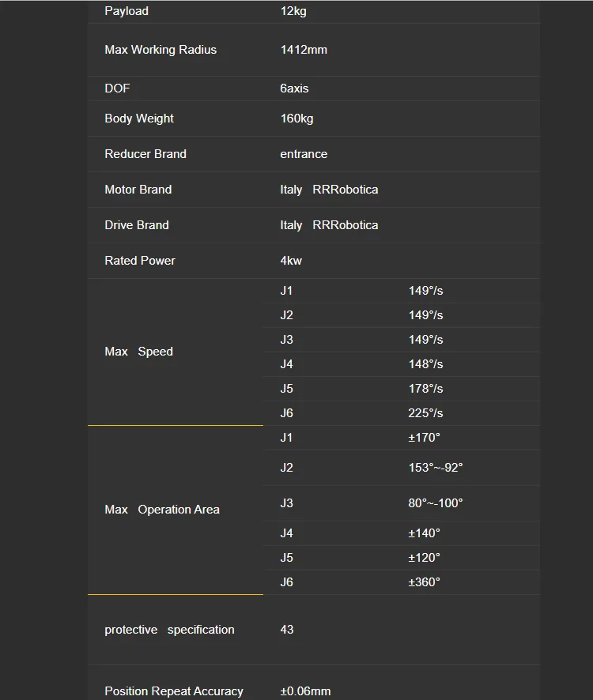Select the ±170° J1 operation range
The image size is (593, 700).
pyautogui.click(x=425, y=438)
